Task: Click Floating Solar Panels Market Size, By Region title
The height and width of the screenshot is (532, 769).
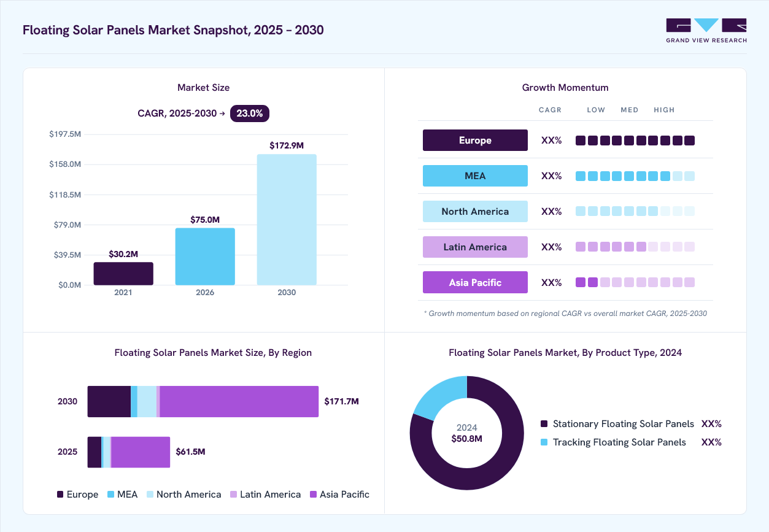Action: pyautogui.click(x=213, y=353)
